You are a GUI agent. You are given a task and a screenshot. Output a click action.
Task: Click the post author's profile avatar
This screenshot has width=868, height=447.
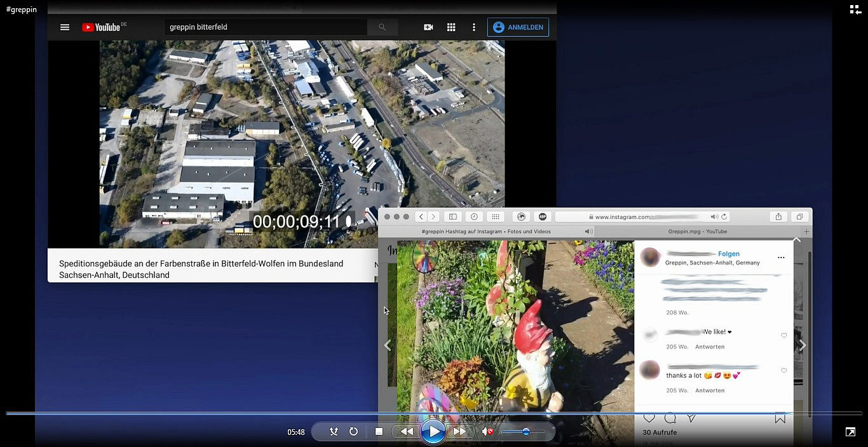pyautogui.click(x=650, y=258)
